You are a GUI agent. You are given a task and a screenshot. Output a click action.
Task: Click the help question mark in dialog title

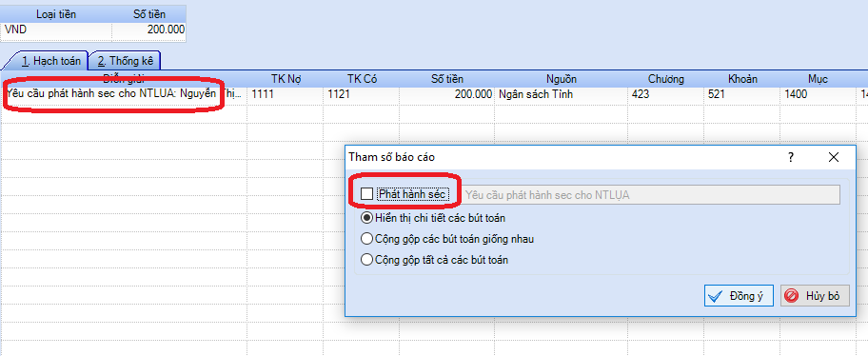[x=791, y=157]
